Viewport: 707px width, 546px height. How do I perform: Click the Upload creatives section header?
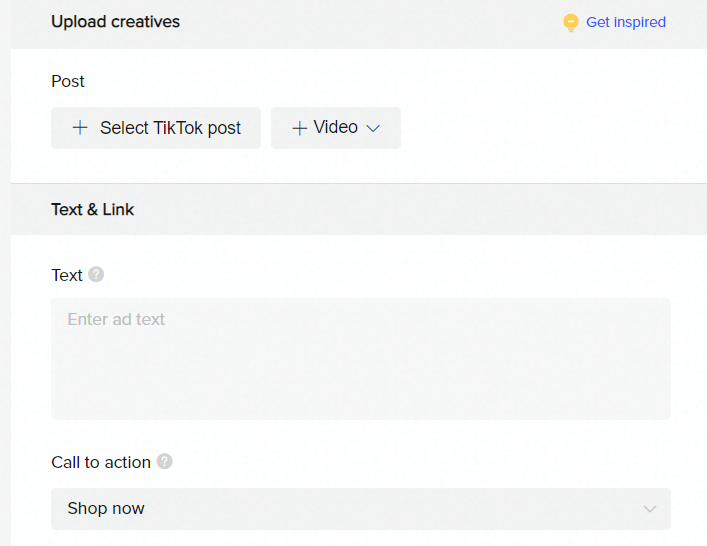pos(115,22)
